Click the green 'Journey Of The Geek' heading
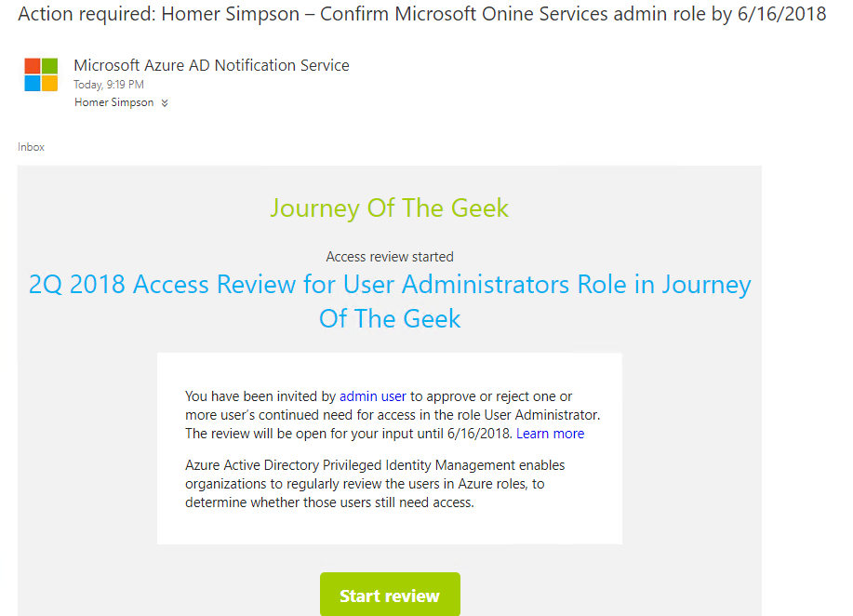 pyautogui.click(x=390, y=208)
